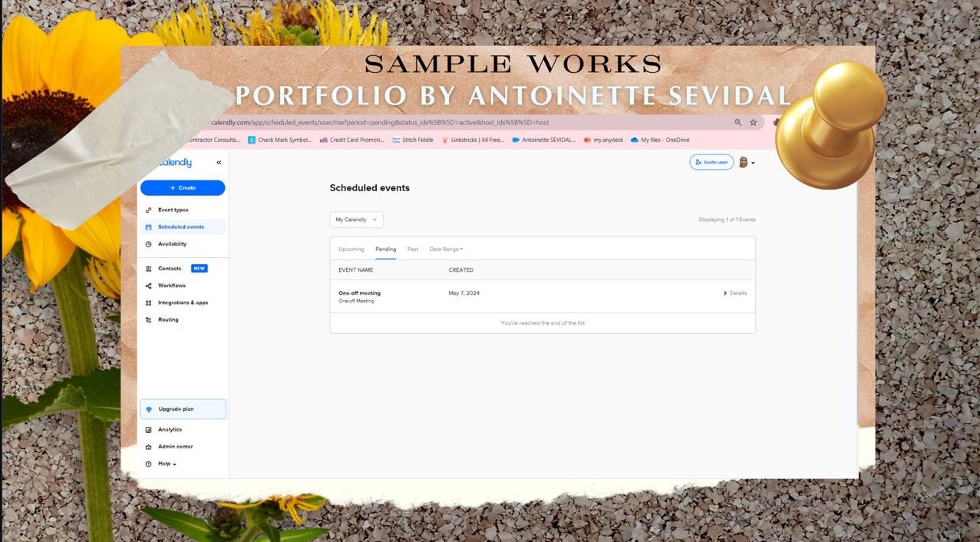Viewport: 980px width, 542px height.
Task: Open Antoinette SEVIDAL bookmark
Action: (x=544, y=140)
